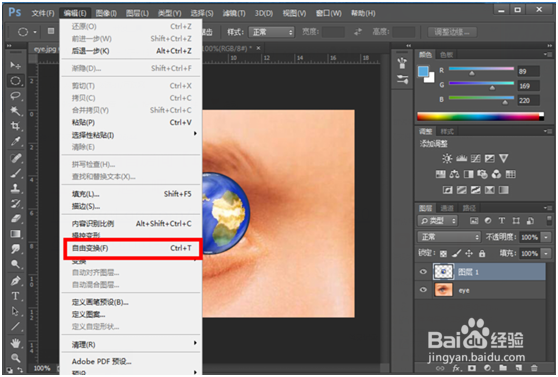558x377 pixels.
Task: Switch to the 通道 tab
Action: [x=447, y=208]
